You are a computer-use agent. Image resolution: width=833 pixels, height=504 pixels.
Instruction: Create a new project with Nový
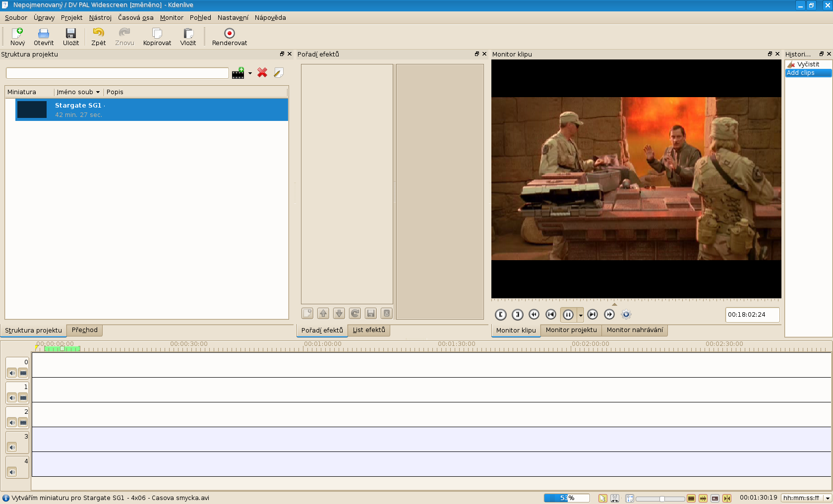pyautogui.click(x=18, y=37)
